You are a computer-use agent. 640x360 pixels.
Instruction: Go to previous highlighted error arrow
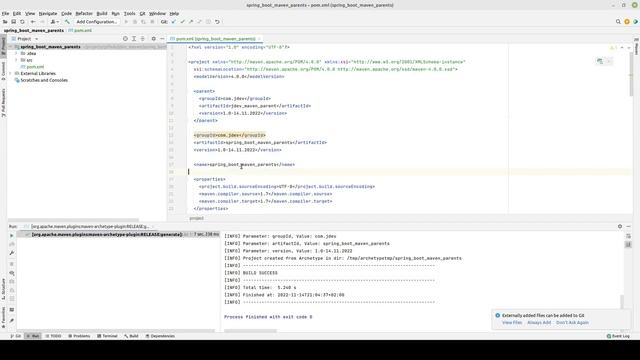click(x=622, y=48)
